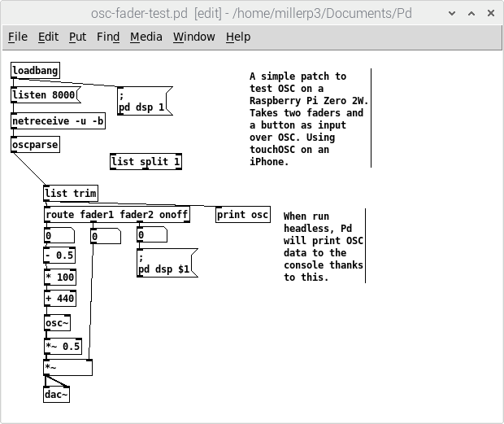The width and height of the screenshot is (504, 424).
Task: Select the 'netreceive -u -b' object
Action: tap(59, 121)
